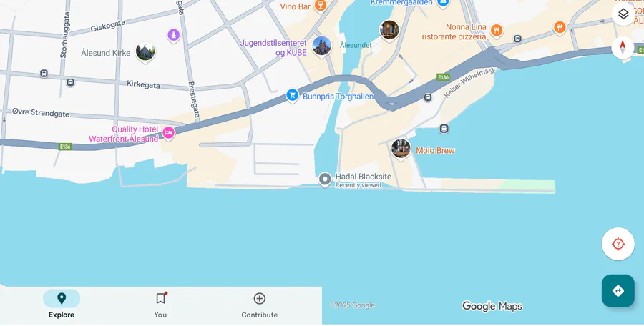
Task: Switch to the Explore tab
Action: click(62, 305)
